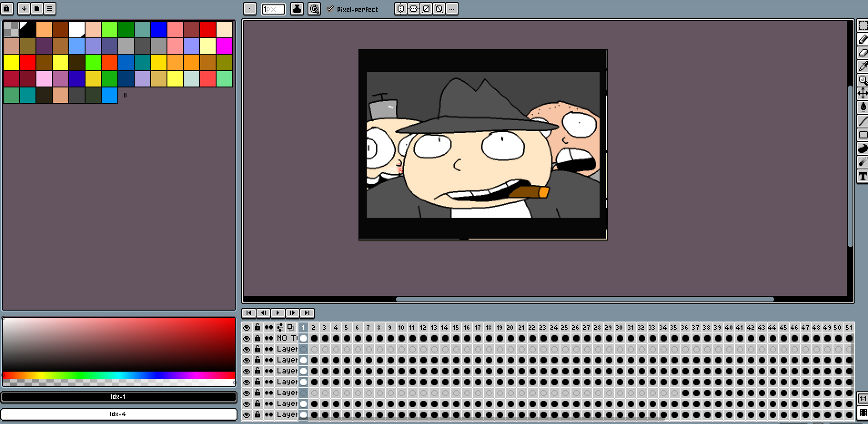
Task: Select the Zoom magnifier tool
Action: coord(863,80)
